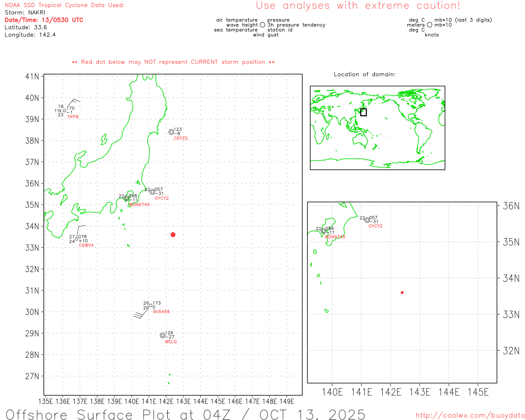Click 'NOAA SSD Tropical Cyclone Data Used:' header

pos(64,5)
